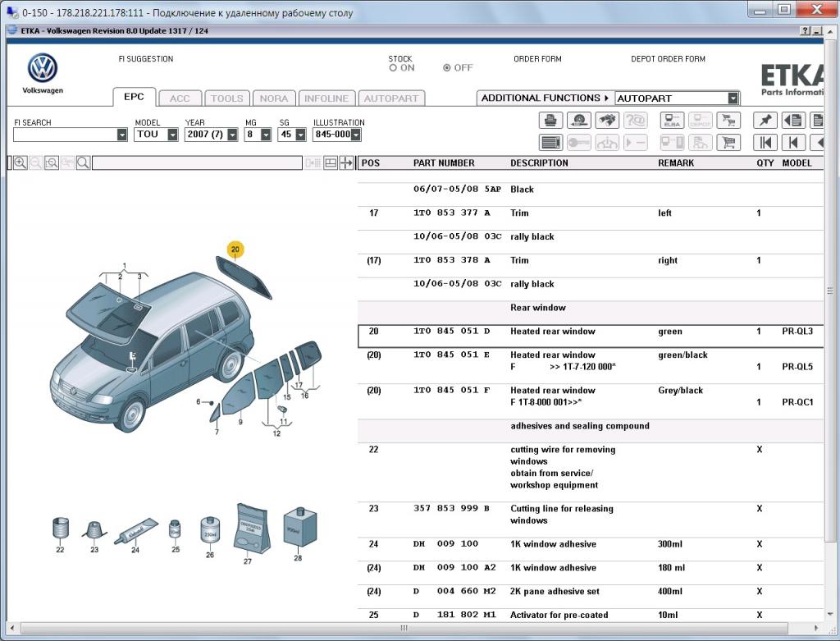Click the pushpin icon
Viewport: 840px width, 641px height.
[765, 120]
